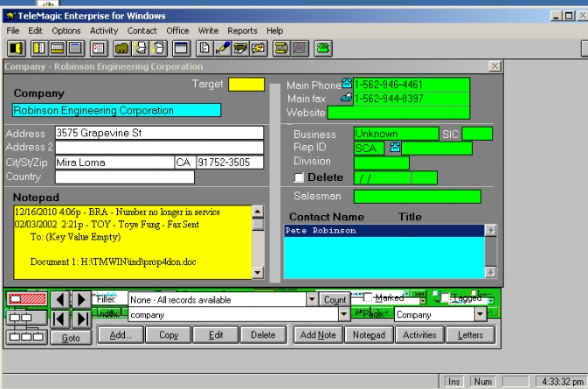Check the Marked checkbox
Image resolution: width=588 pixels, height=389 pixels.
pyautogui.click(x=368, y=297)
